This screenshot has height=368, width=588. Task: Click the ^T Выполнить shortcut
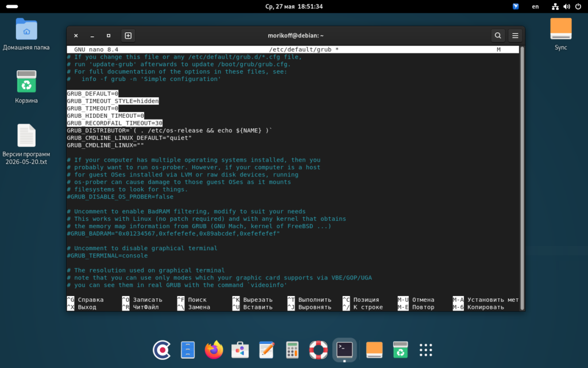point(310,300)
